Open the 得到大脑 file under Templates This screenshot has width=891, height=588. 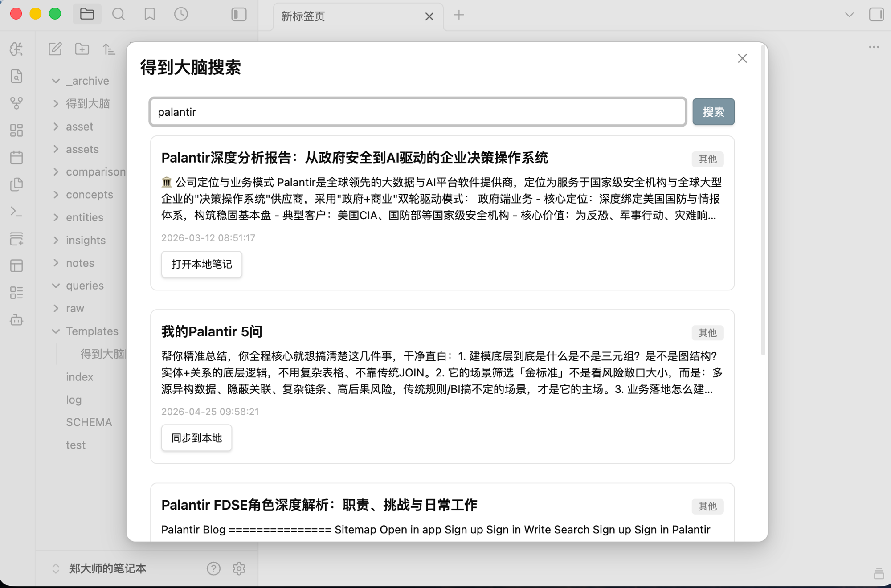click(x=102, y=354)
